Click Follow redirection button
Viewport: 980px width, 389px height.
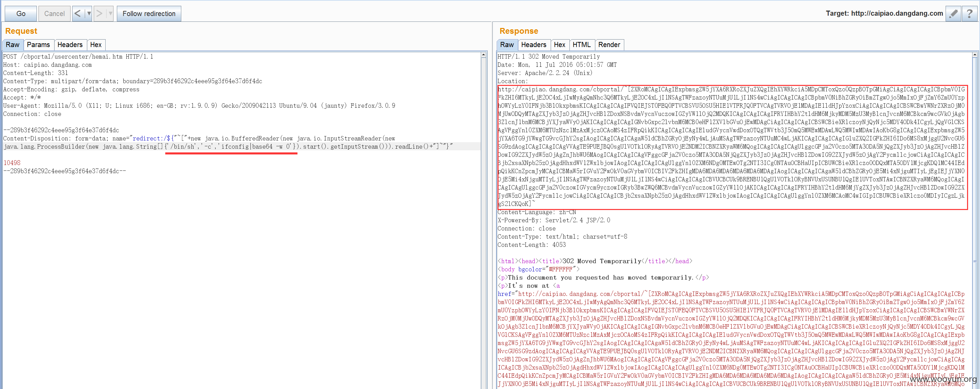149,14
